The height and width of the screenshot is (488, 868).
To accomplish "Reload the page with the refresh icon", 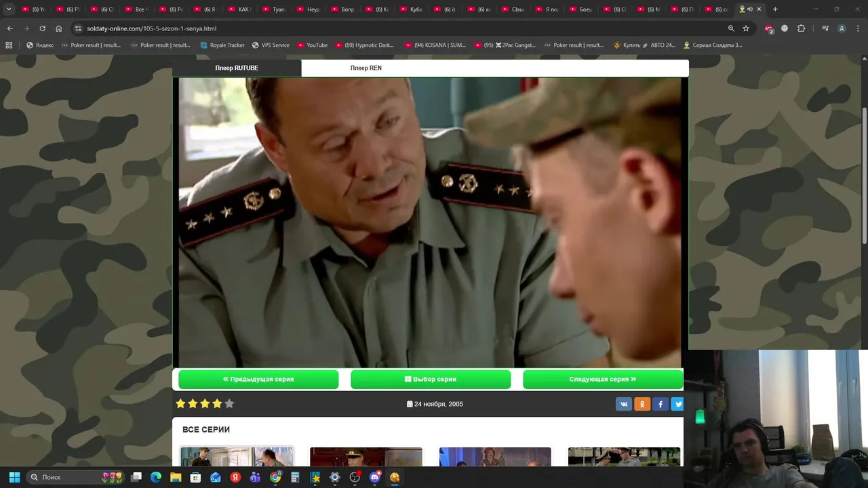I will tap(42, 28).
